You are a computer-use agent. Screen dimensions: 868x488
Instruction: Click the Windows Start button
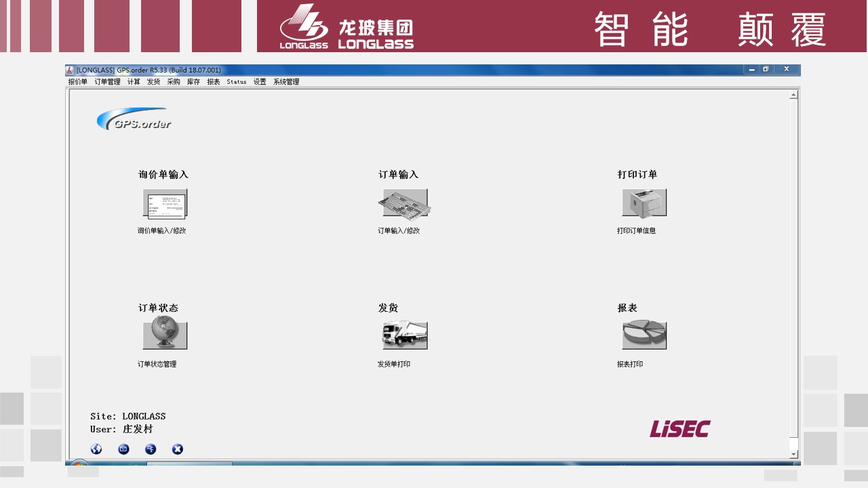coord(79,465)
